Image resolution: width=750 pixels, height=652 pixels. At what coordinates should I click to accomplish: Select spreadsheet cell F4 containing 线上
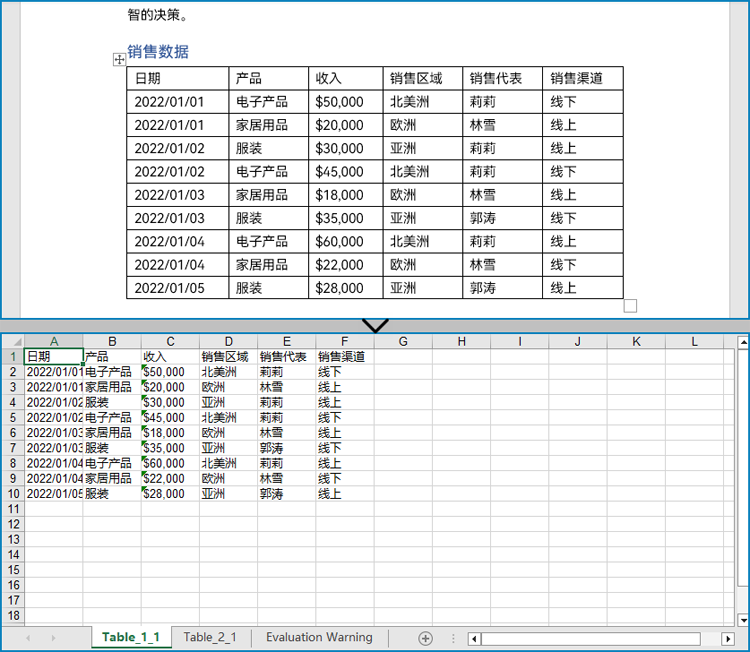pos(345,402)
